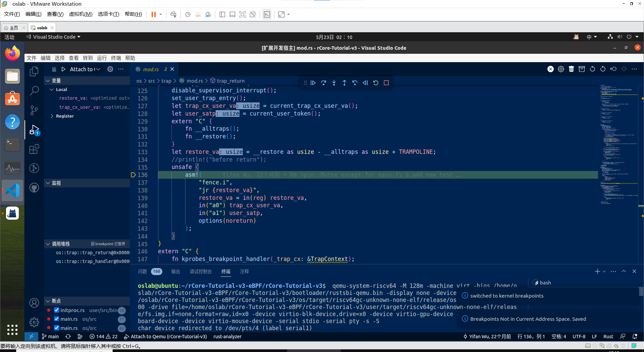Click the line 136 breakpoint glyph
This screenshot has width=644, height=352.
133,175
